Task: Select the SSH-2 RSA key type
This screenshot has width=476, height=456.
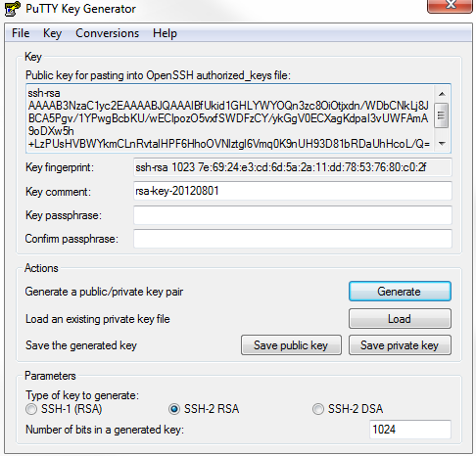Action: pos(174,409)
